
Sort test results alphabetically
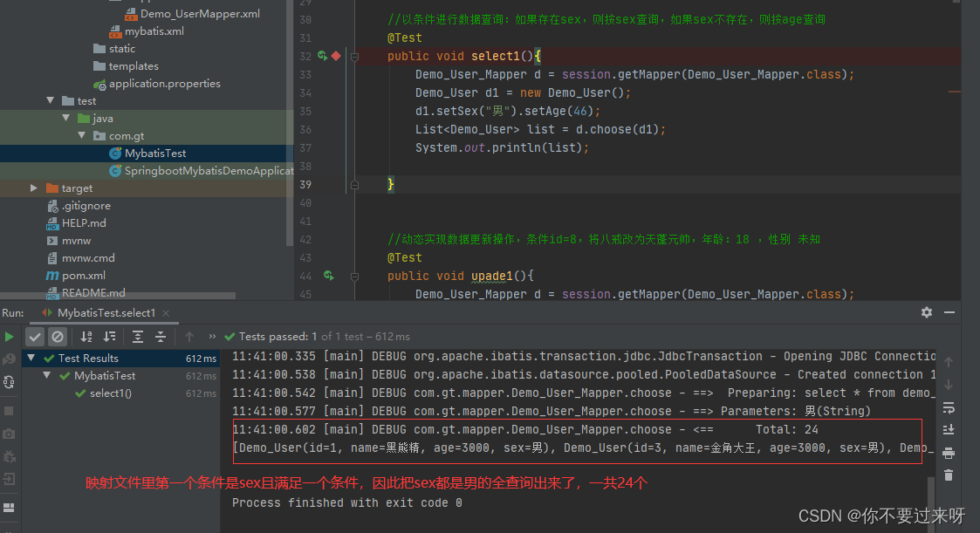click(86, 337)
